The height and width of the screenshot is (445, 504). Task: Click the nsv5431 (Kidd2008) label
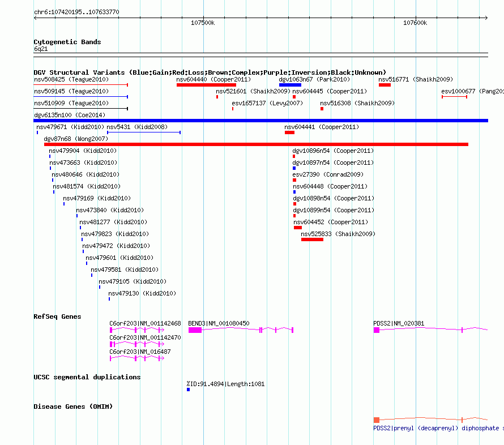pos(137,127)
